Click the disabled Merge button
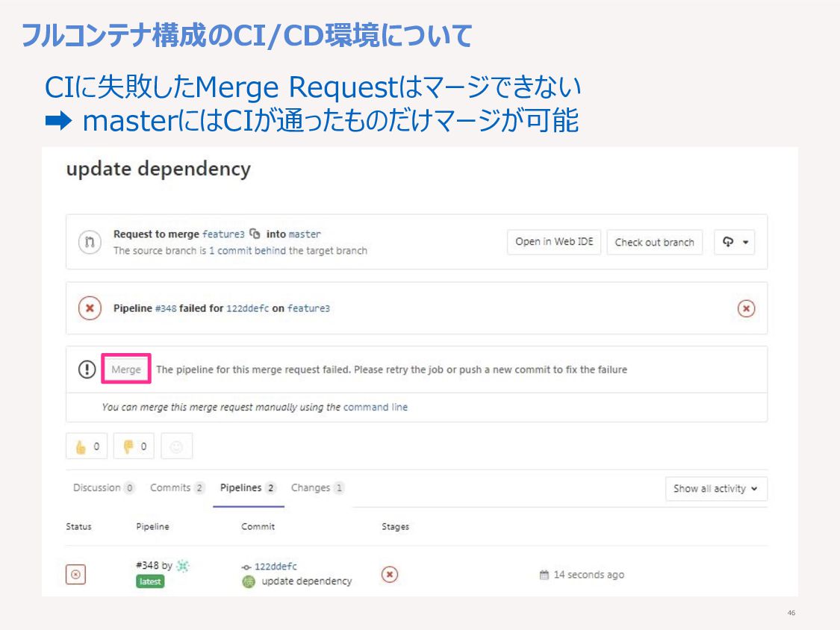Image resolution: width=840 pixels, height=630 pixels. pos(126,369)
